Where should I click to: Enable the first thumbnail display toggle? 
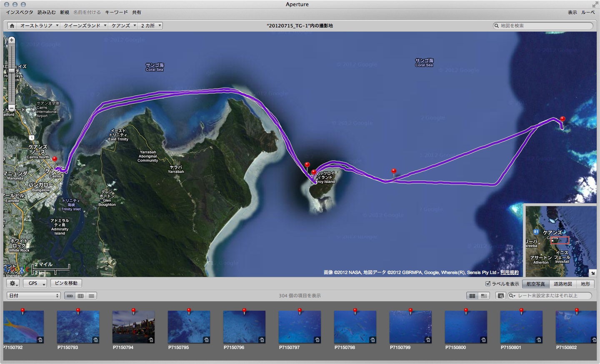pos(472,296)
